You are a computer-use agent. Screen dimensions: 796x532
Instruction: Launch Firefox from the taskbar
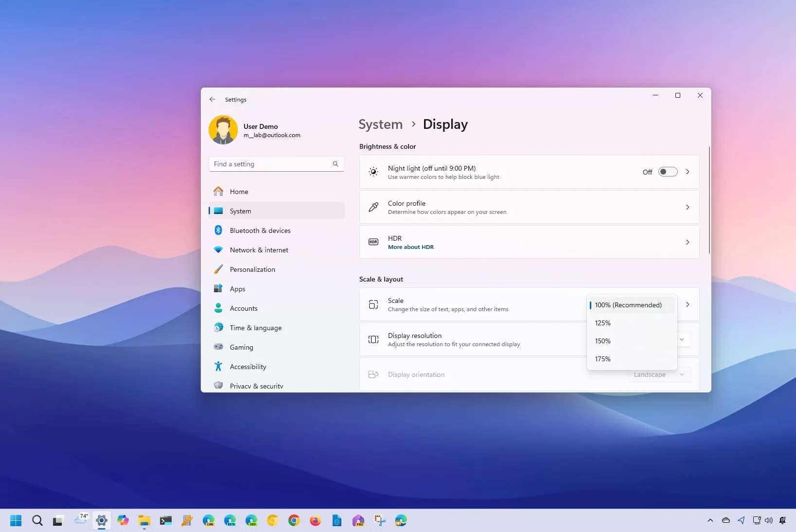click(315, 520)
